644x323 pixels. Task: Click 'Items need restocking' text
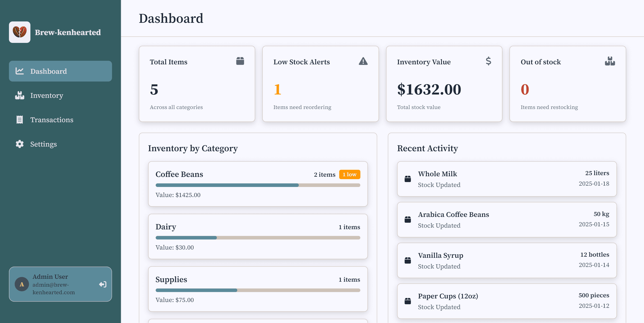point(549,107)
